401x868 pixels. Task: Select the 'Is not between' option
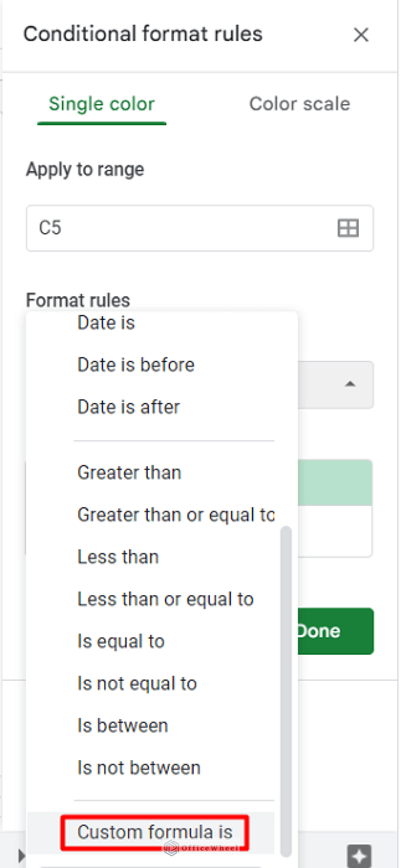[x=138, y=767]
